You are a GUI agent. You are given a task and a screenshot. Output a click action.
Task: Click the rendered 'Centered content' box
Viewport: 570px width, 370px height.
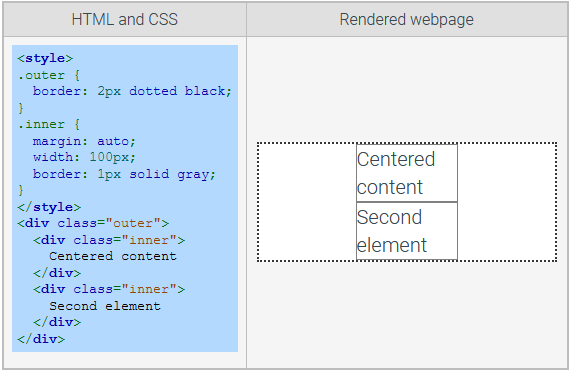tap(407, 173)
